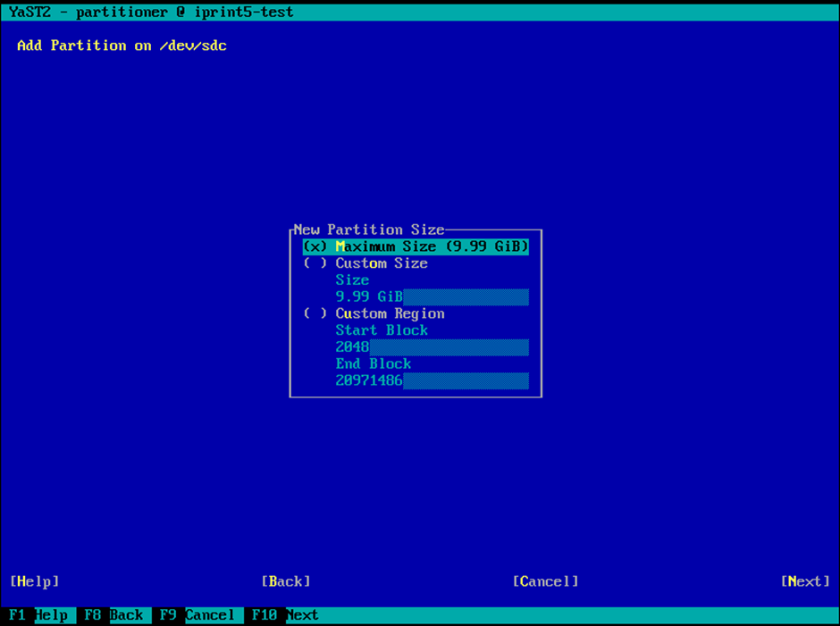
Task: Click the "Add Partition on /dev/sdc" heading
Action: point(122,46)
